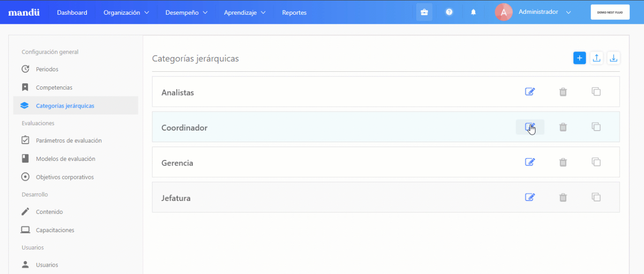644x274 pixels.
Task: Click the Periodos clock icon
Action: 25,69
